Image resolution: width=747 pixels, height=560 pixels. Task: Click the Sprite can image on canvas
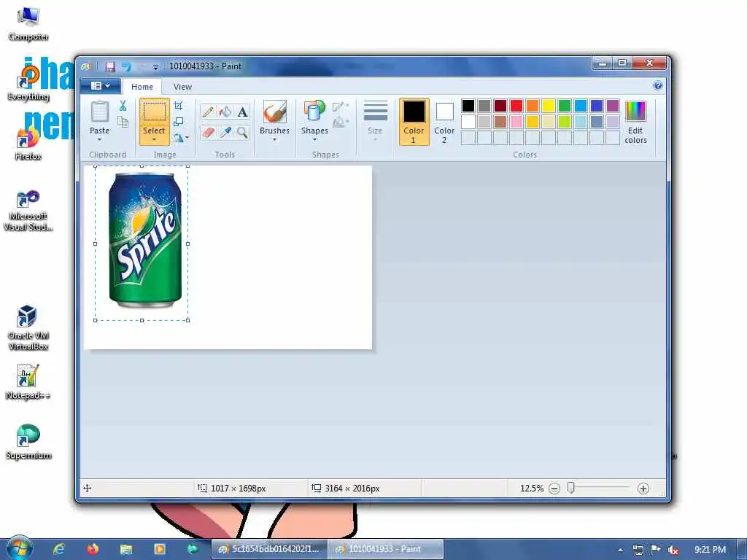pyautogui.click(x=145, y=239)
